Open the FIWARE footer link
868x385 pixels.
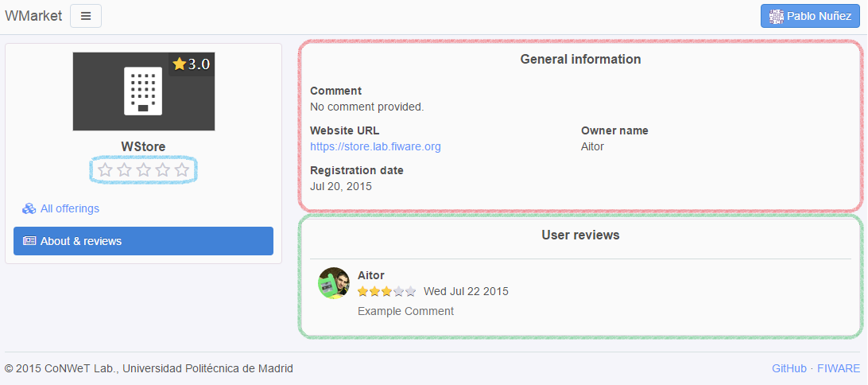click(x=839, y=368)
